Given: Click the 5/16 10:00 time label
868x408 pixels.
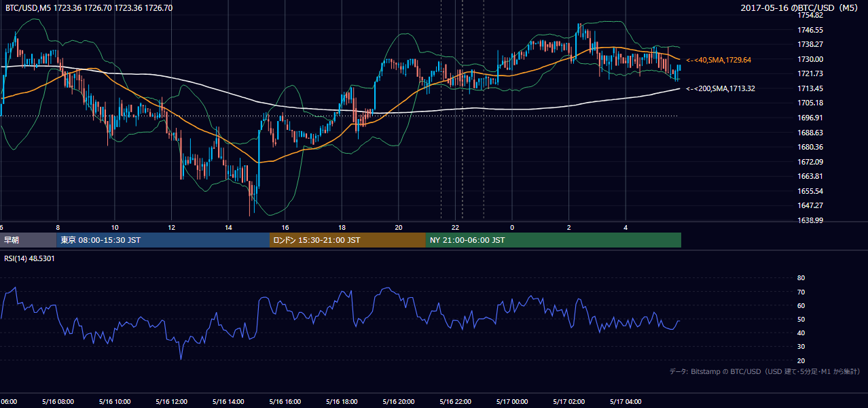Looking at the screenshot, I should pyautogui.click(x=114, y=401).
